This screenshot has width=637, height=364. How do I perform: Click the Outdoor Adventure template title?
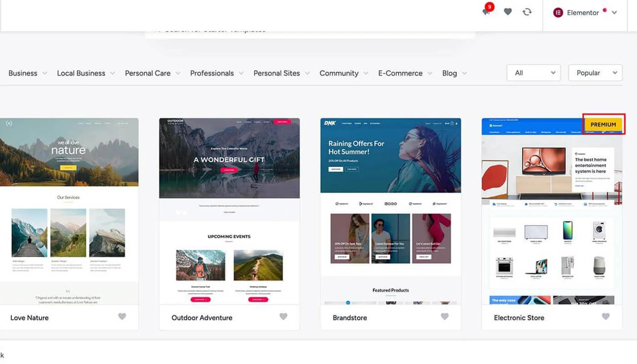click(x=202, y=318)
